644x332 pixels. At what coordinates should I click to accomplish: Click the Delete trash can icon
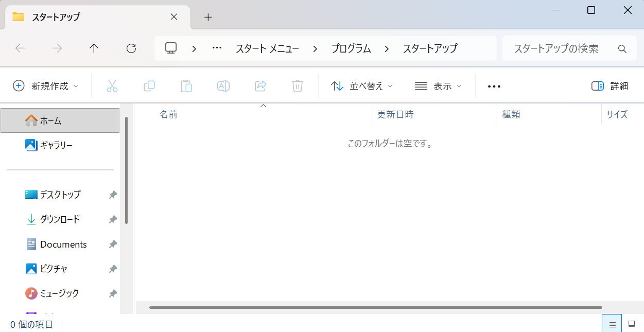point(298,86)
